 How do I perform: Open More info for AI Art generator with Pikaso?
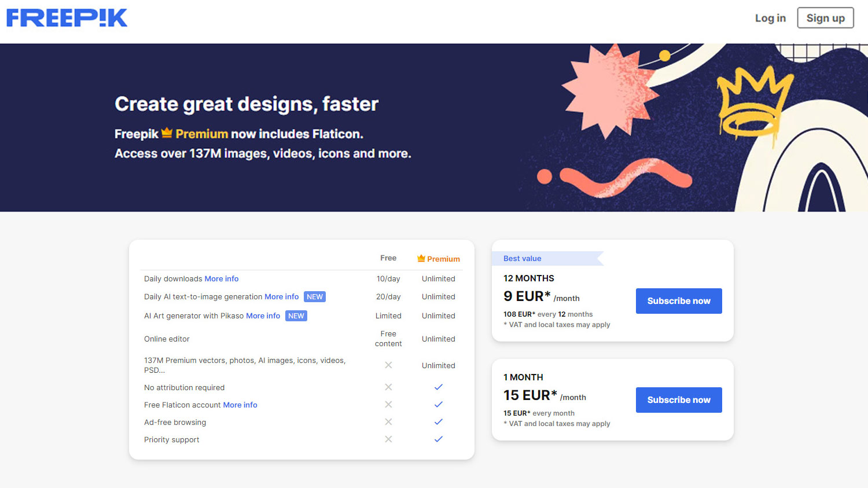(263, 315)
